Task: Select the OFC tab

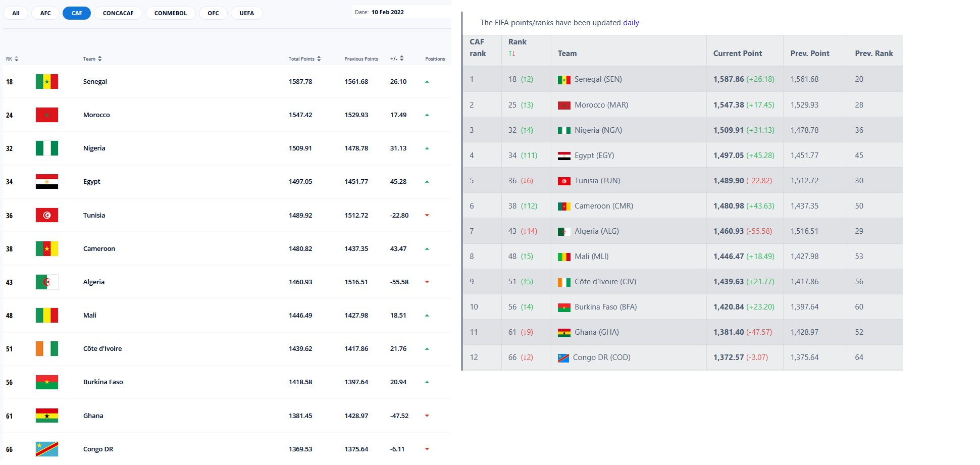Action: coord(214,13)
